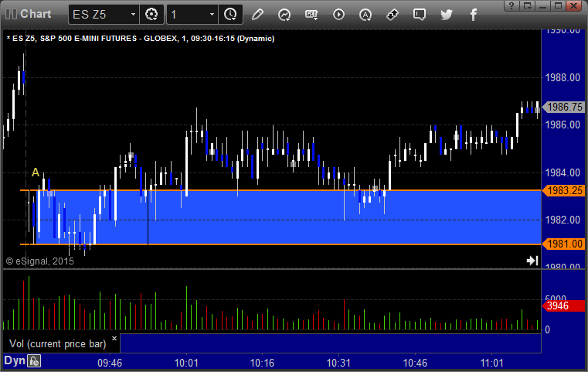The height and width of the screenshot is (372, 588).
Task: Share the chart on Twitter
Action: [447, 15]
